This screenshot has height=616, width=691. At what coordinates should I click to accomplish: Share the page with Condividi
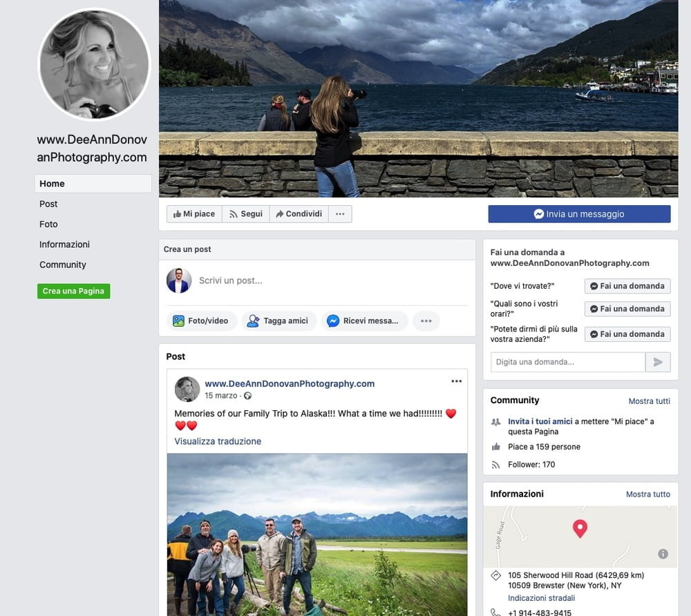tap(299, 214)
